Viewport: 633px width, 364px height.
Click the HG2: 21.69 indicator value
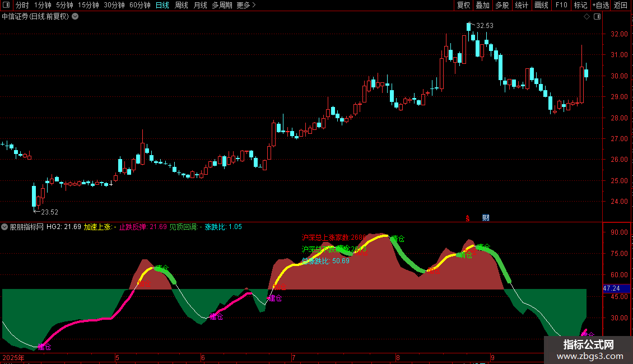coord(64,227)
